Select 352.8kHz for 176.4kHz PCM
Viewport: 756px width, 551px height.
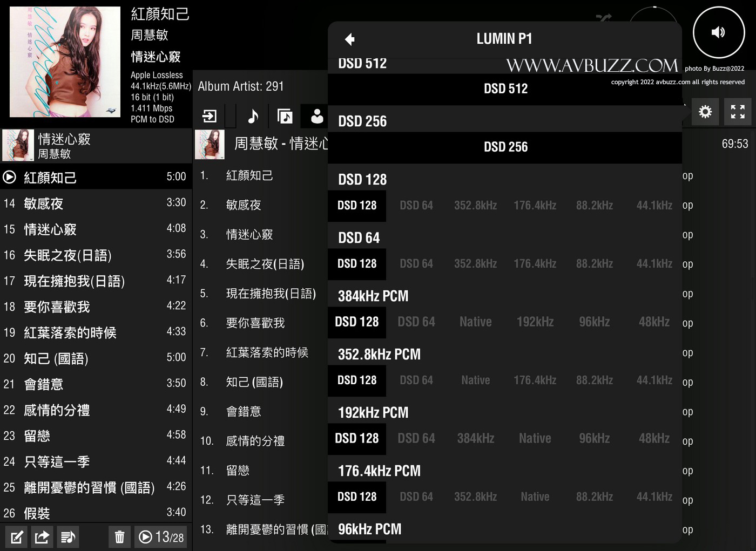coord(475,497)
